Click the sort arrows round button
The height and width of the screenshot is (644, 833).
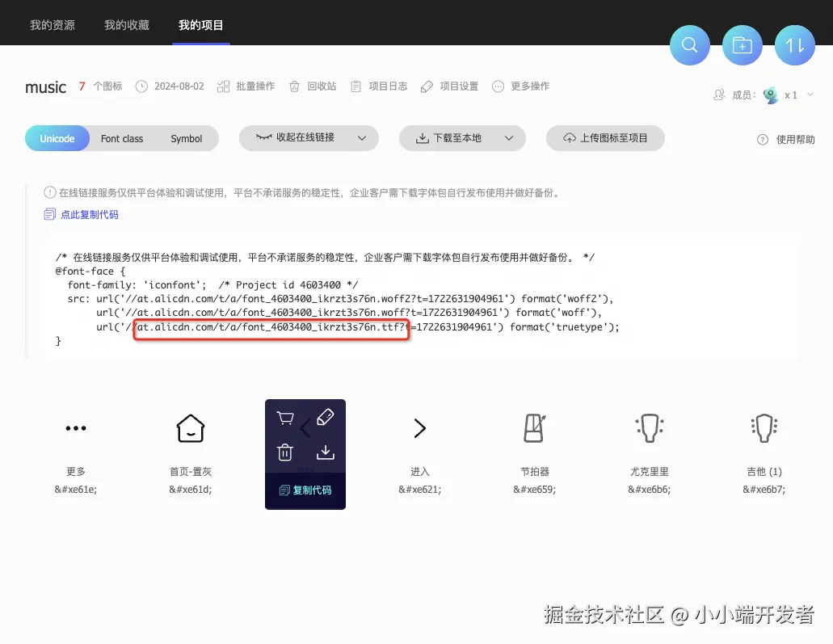coord(795,45)
